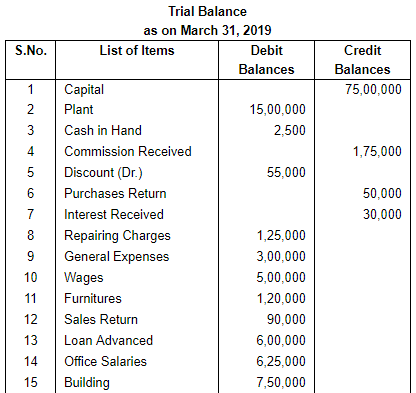Click the 'Repairing Charges' item
Screen dimensions: 416x393
(x=117, y=236)
